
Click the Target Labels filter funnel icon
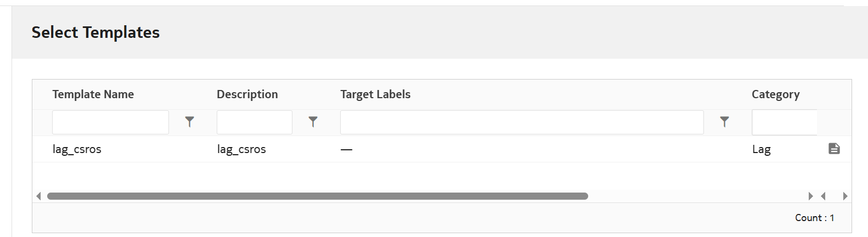(x=724, y=122)
